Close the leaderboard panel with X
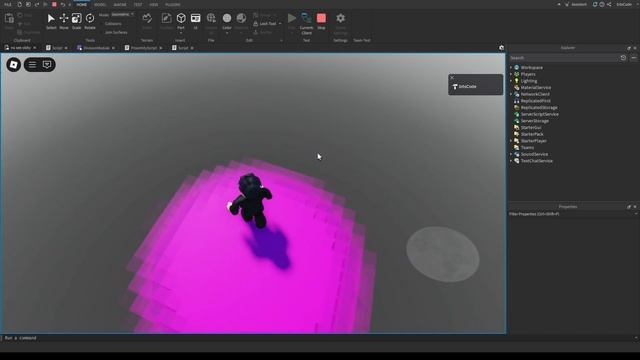 point(452,77)
